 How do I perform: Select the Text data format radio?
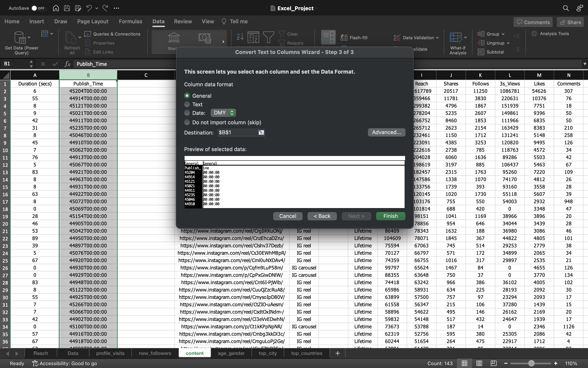[187, 104]
